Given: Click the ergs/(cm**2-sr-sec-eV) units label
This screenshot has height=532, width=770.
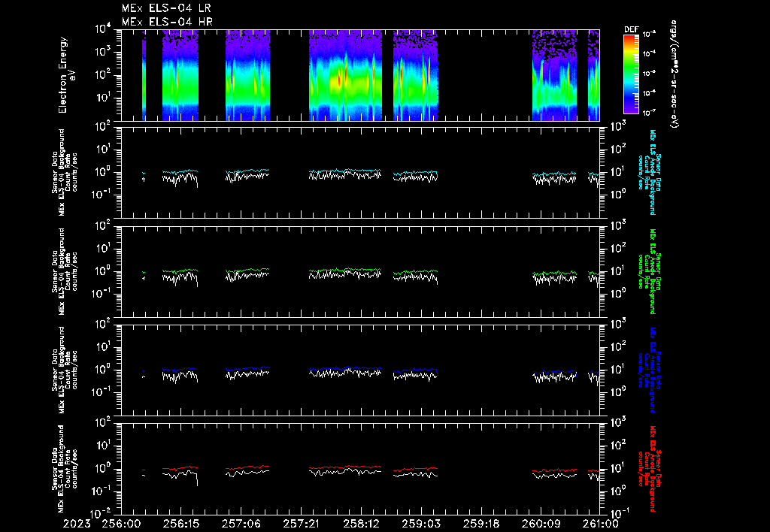Looking at the screenshot, I should pos(674,74).
